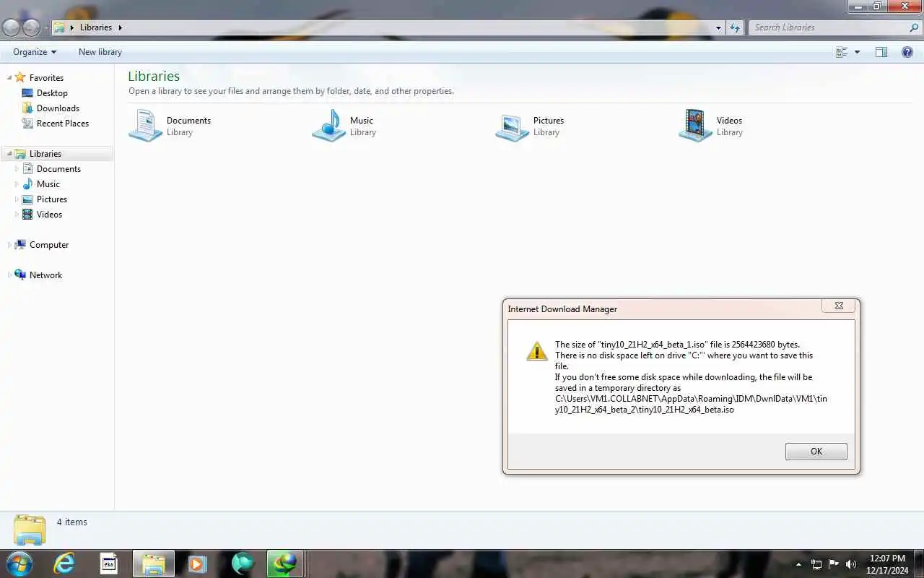
Task: Open the Documents library
Action: pyautogui.click(x=171, y=126)
